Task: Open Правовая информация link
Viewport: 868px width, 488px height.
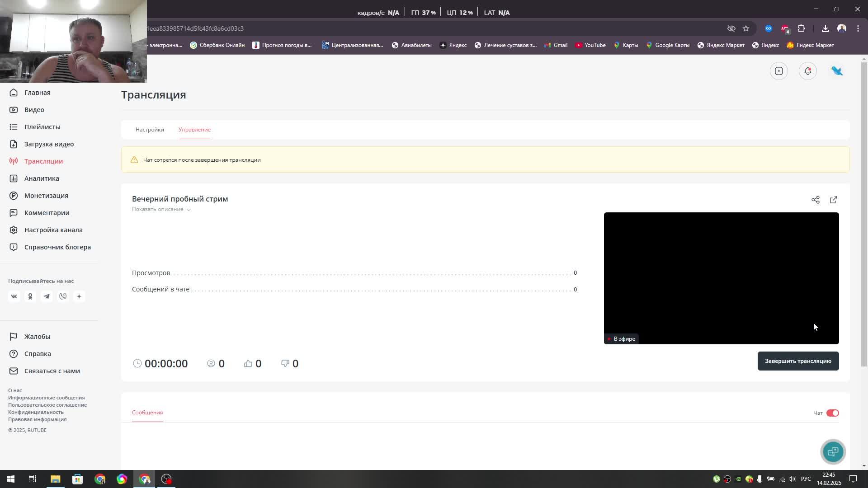Action: (x=38, y=419)
